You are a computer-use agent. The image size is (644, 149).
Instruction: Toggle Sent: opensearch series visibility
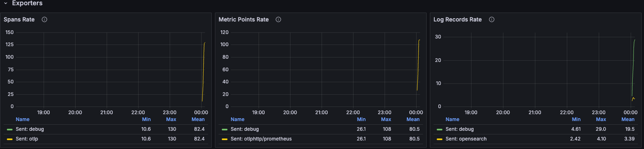pyautogui.click(x=466, y=139)
